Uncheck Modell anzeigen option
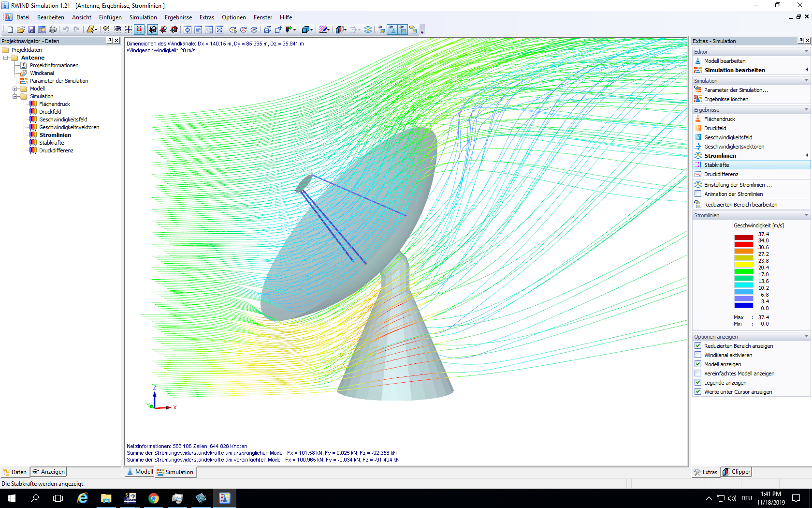The width and height of the screenshot is (812, 508). tap(698, 364)
